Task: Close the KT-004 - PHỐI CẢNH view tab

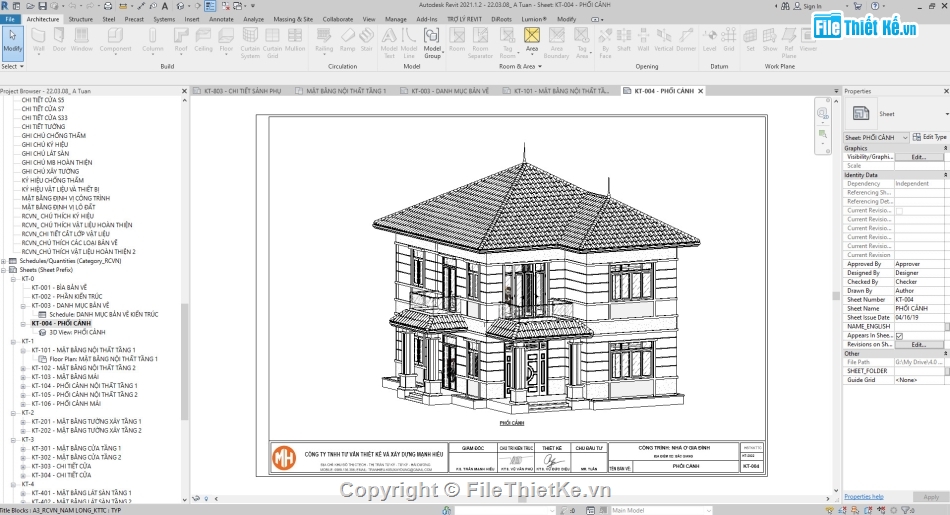Action: click(x=700, y=91)
